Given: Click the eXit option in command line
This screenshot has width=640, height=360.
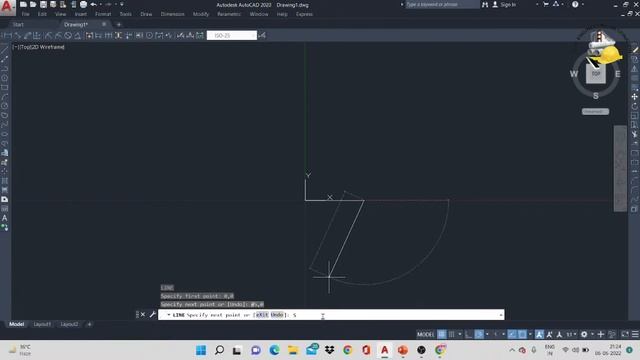Looking at the screenshot, I should [x=262, y=315].
